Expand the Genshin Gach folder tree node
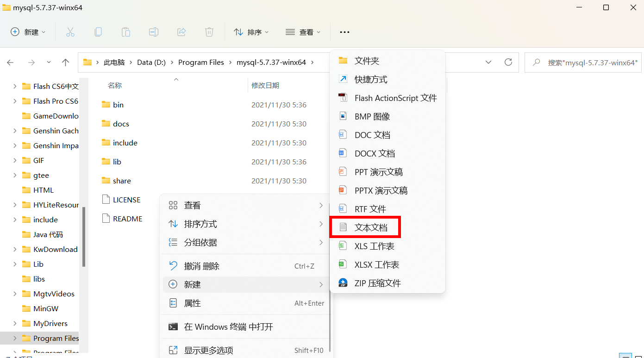This screenshot has height=358, width=644. point(15,131)
